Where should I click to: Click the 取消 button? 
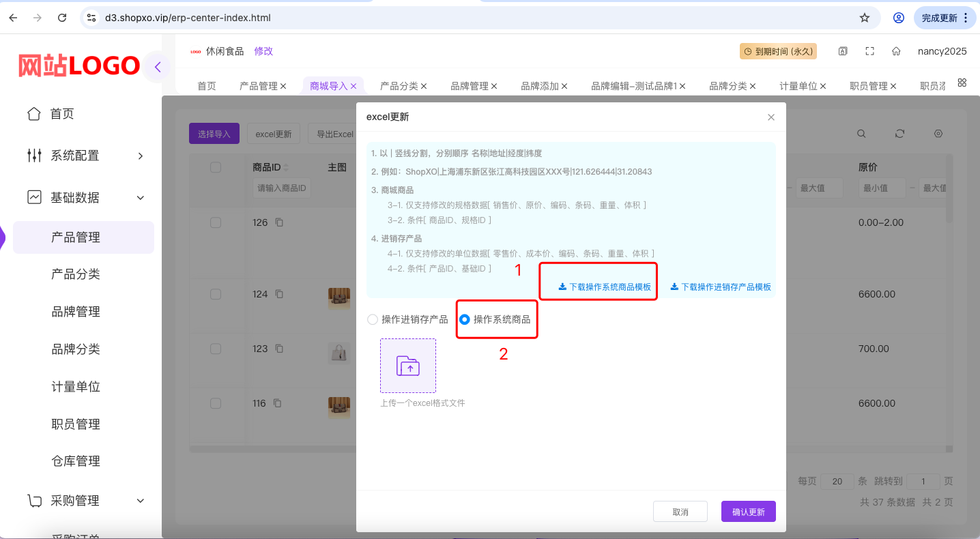(x=680, y=512)
